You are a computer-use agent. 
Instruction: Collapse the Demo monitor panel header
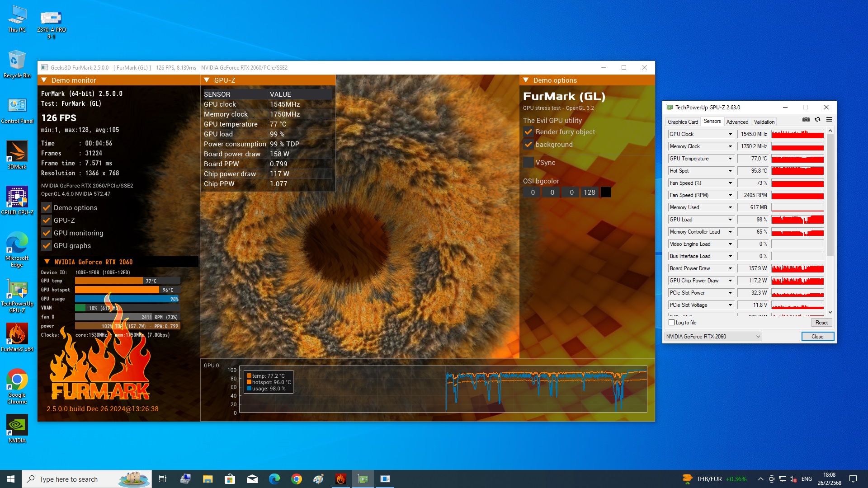tap(44, 80)
